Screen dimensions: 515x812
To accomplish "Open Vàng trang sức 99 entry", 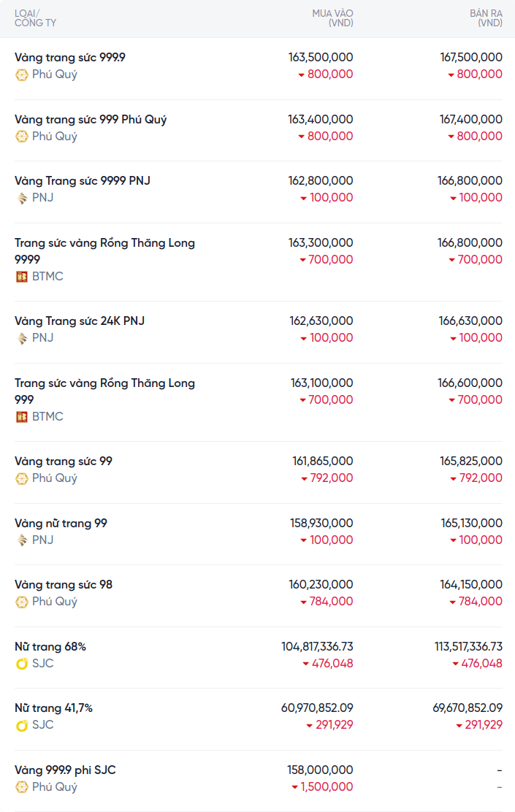I will coord(64,461).
